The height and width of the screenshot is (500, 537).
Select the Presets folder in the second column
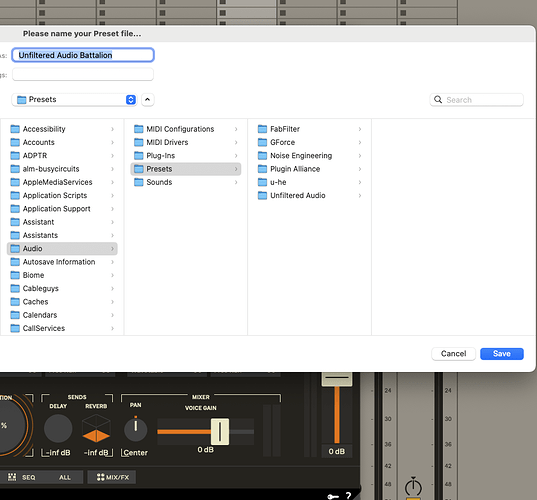pos(186,169)
